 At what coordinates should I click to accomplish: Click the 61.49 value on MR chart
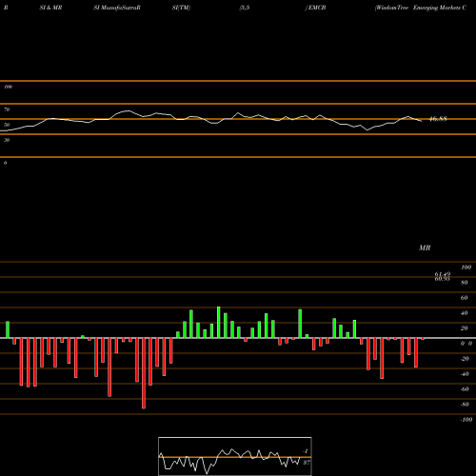(443, 274)
